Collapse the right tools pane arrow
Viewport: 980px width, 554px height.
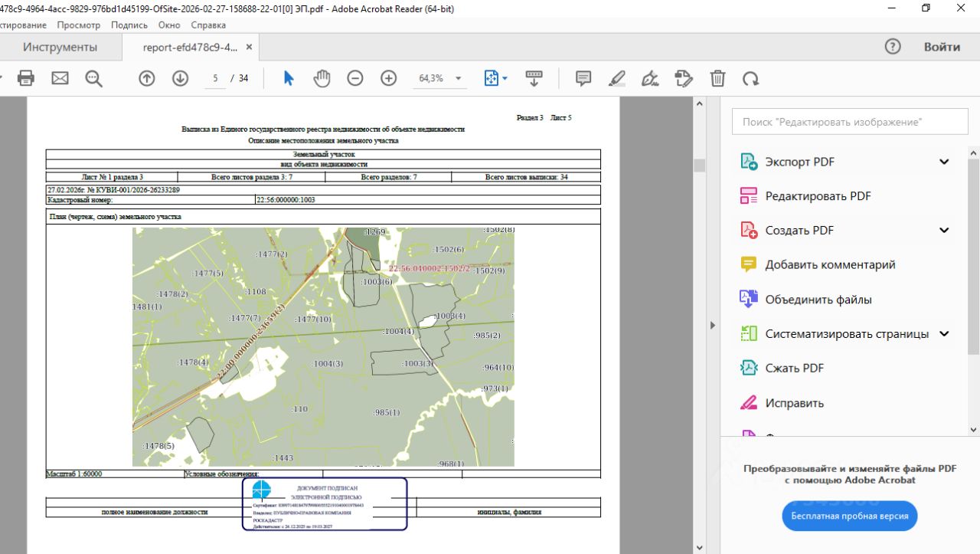(x=713, y=325)
